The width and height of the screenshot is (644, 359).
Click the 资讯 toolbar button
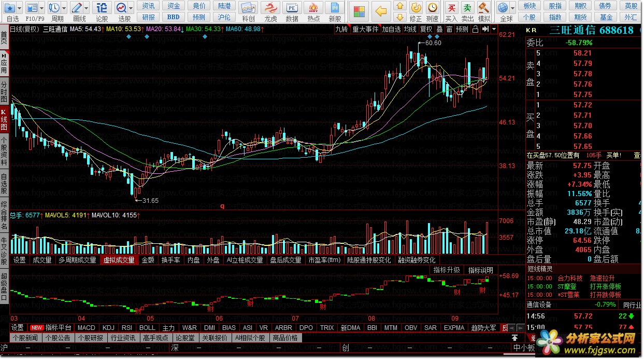[x=148, y=6]
